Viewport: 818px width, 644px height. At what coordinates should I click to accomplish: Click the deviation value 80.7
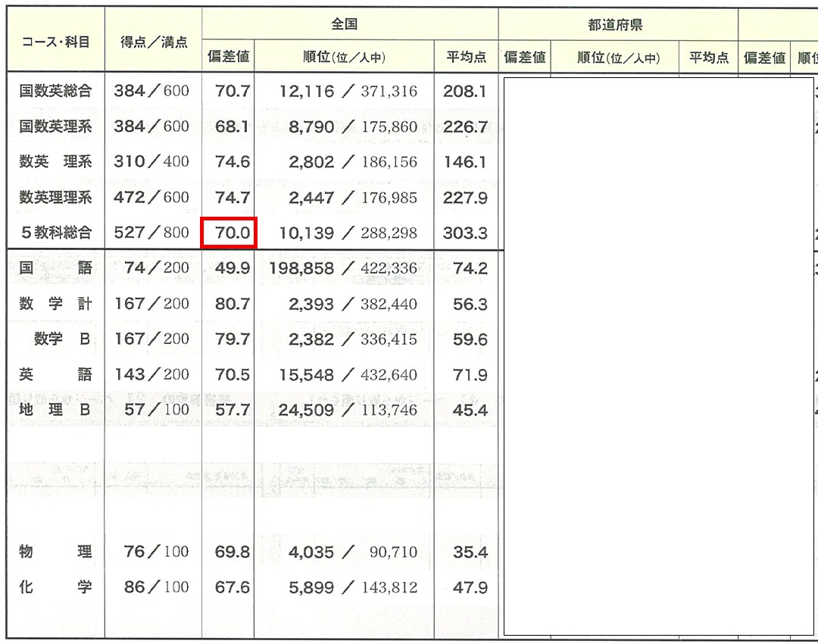233,304
